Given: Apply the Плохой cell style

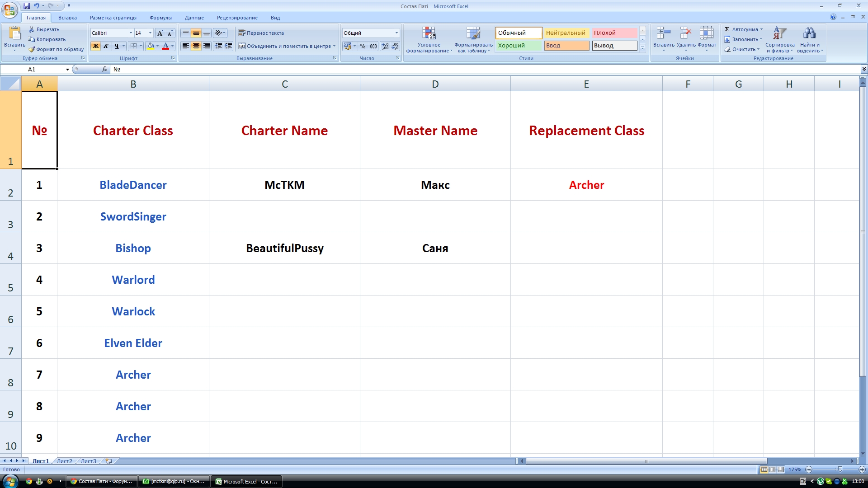Looking at the screenshot, I should [614, 33].
